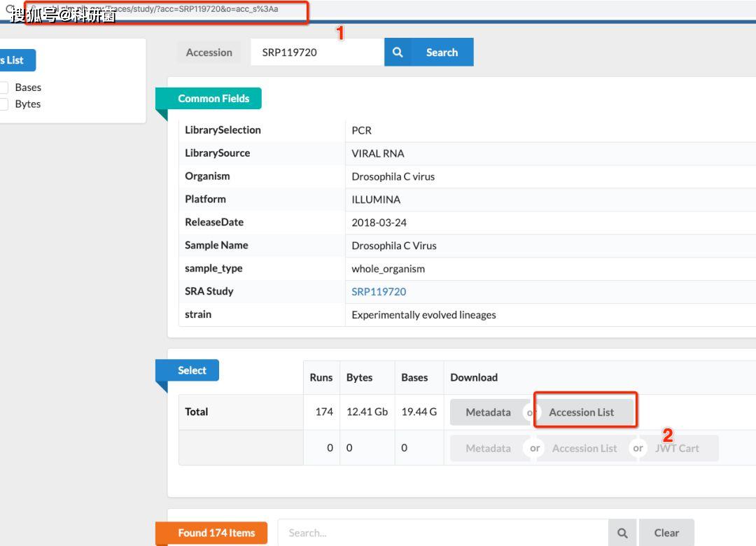Click the Runs column header in the Select table
The image size is (756, 546).
tap(321, 377)
